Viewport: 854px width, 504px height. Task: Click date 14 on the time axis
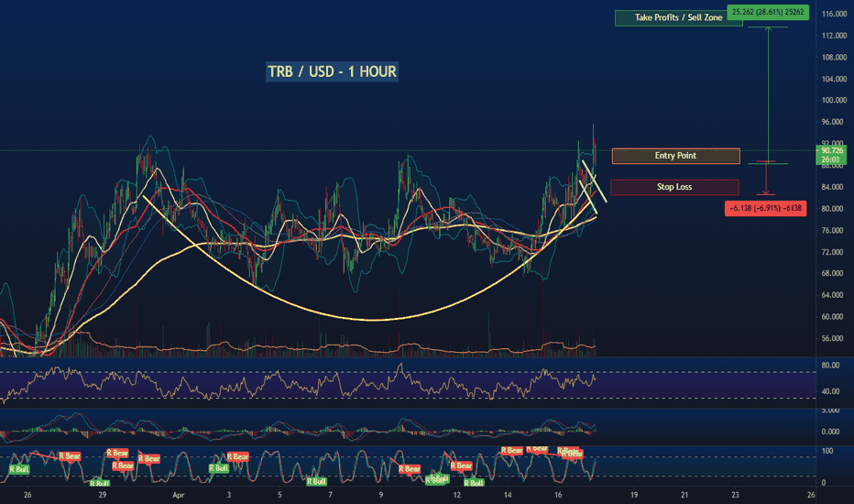(508, 495)
